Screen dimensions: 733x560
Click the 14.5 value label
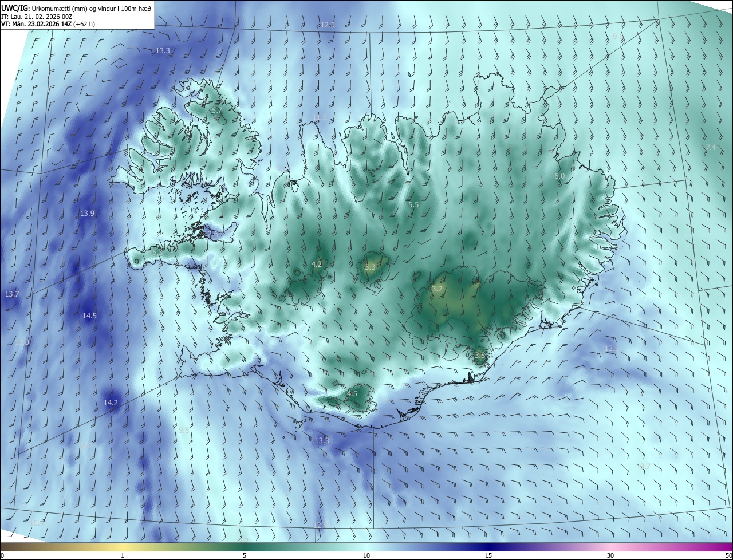89,316
